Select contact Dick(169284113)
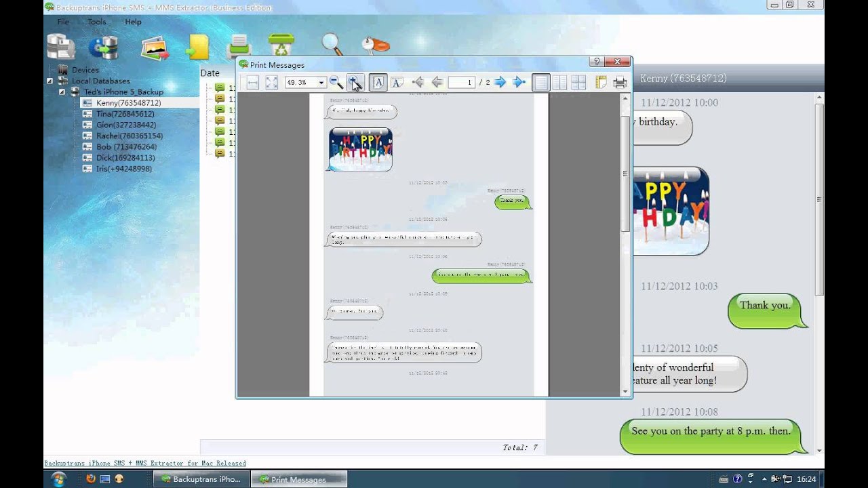The height and width of the screenshot is (488, 868). [125, 158]
